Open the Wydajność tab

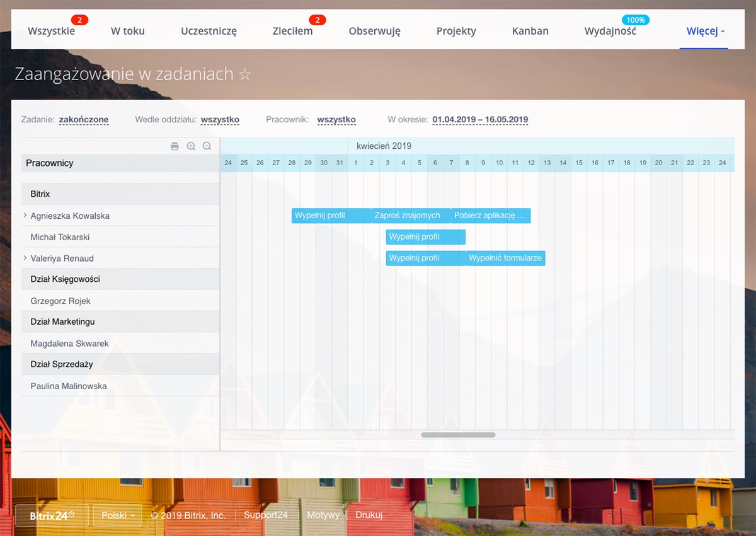[x=610, y=31]
